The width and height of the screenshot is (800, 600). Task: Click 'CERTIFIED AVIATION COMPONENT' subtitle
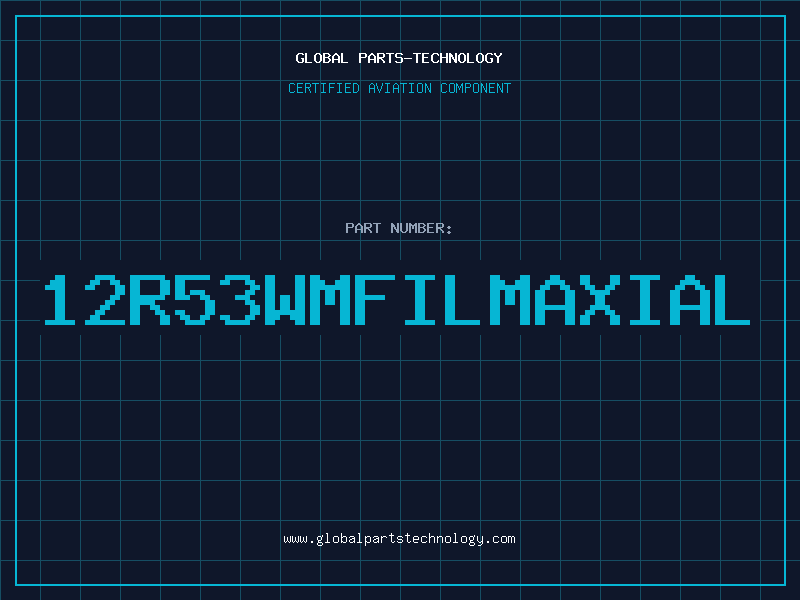pyautogui.click(x=399, y=88)
